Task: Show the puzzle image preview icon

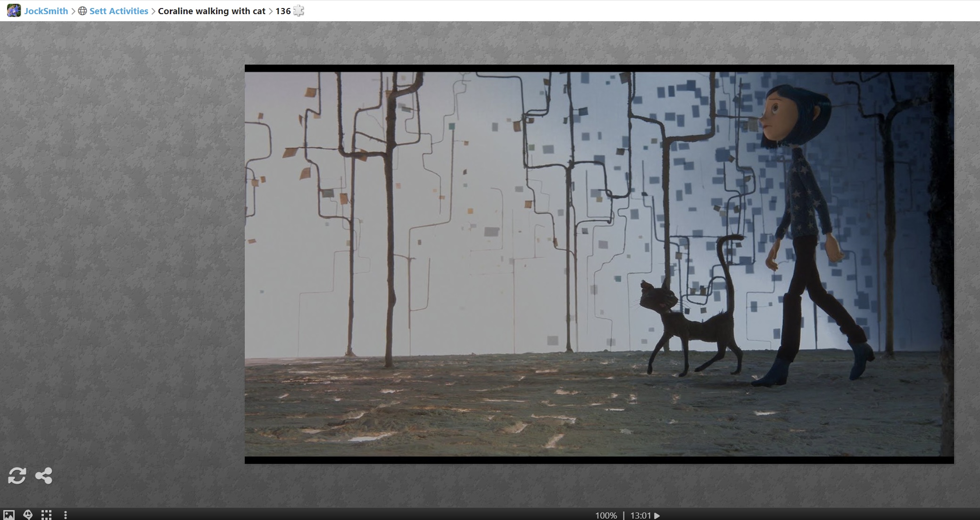Action: pos(9,515)
